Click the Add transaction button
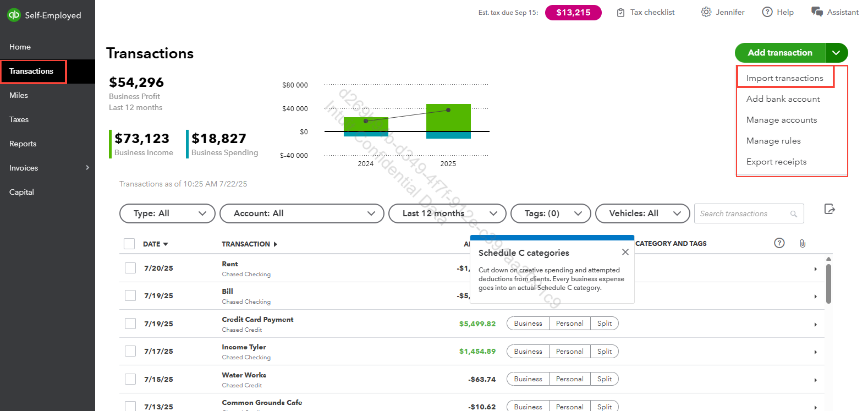This screenshot has height=411, width=868. click(780, 53)
